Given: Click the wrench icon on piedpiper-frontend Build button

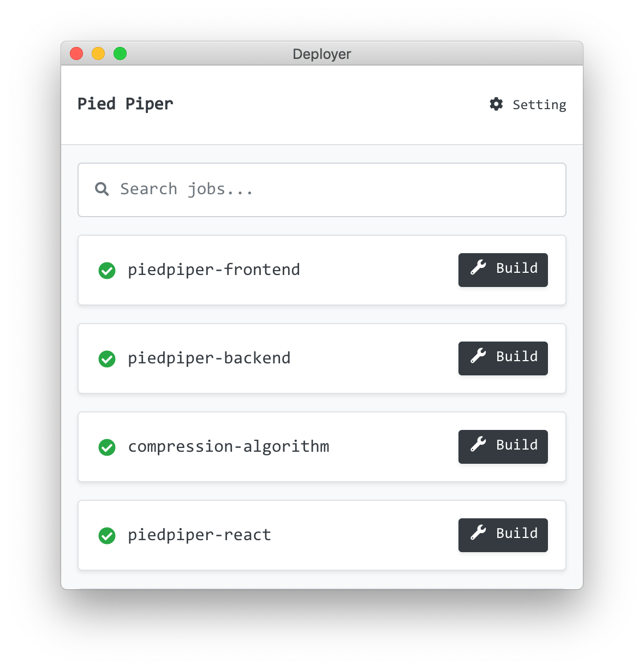Looking at the screenshot, I should tap(478, 268).
